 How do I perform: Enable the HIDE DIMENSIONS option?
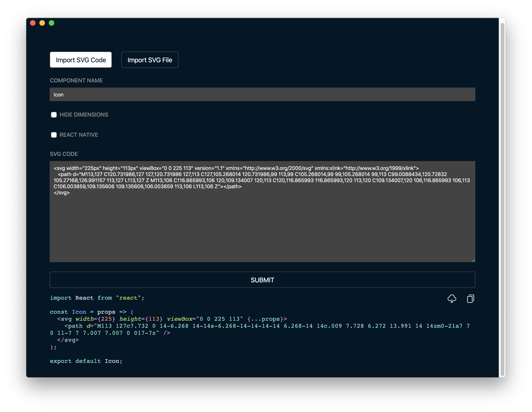pyautogui.click(x=54, y=115)
